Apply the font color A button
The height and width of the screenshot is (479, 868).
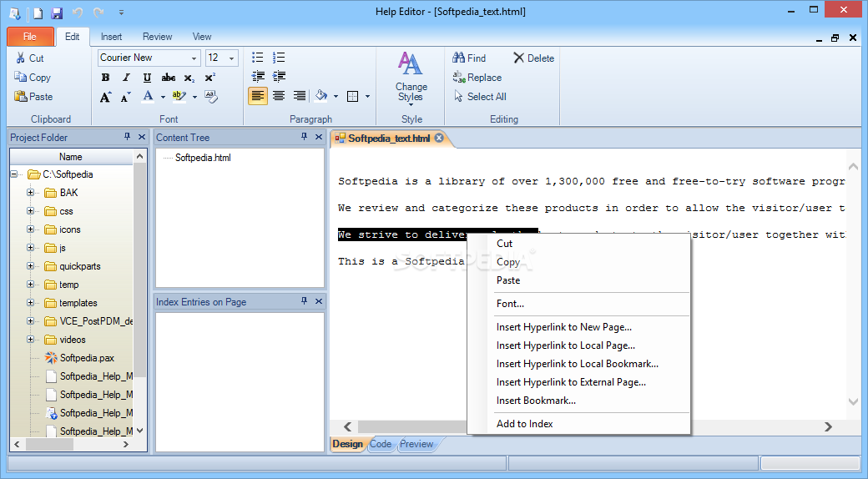click(148, 96)
